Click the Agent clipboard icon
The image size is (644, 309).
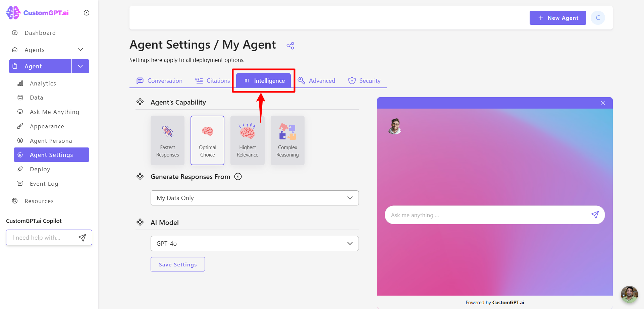[15, 66]
